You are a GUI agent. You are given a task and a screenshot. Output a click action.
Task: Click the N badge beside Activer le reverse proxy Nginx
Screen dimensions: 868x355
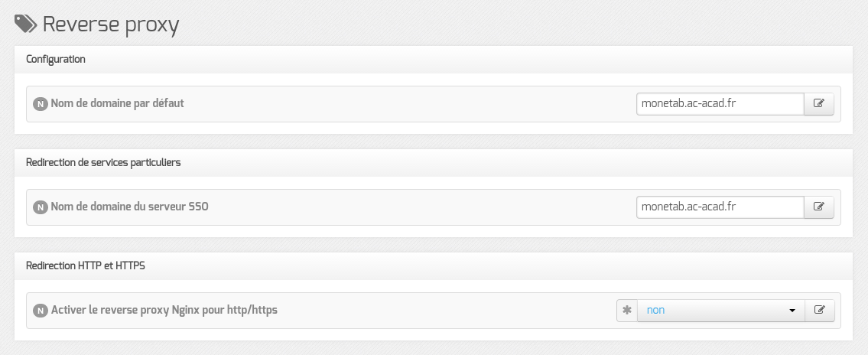(41, 311)
